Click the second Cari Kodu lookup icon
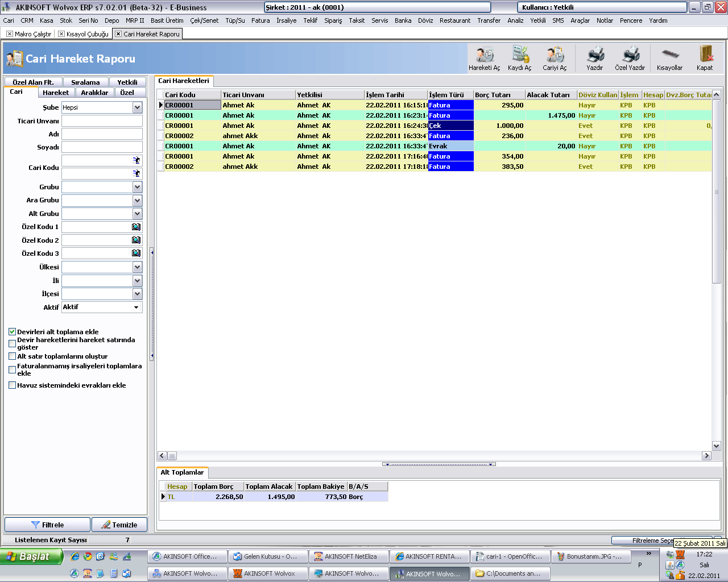This screenshot has height=582, width=728. pos(136,173)
